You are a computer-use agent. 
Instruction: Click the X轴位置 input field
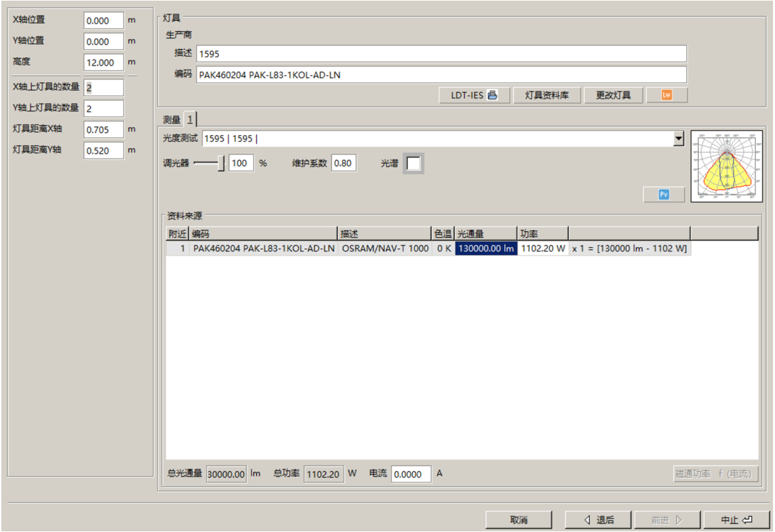[x=103, y=21]
